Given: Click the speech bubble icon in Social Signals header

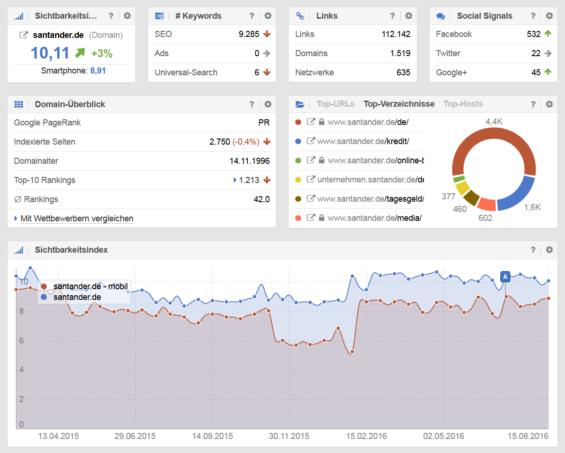Looking at the screenshot, I should pos(440,16).
